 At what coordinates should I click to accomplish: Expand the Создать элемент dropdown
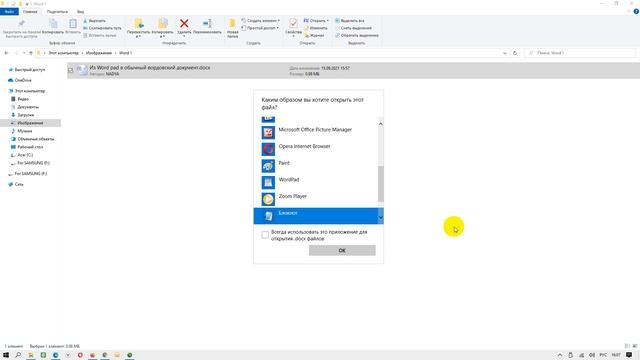coord(260,20)
